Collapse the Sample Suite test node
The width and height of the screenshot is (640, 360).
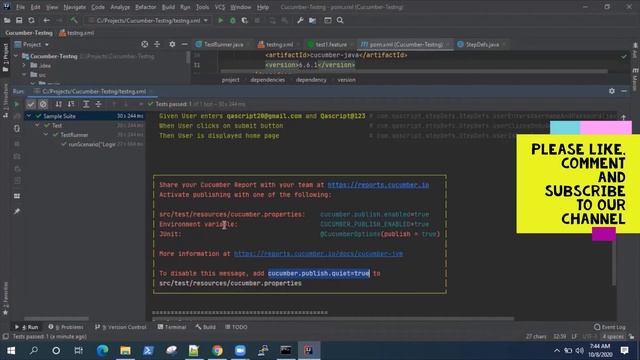29,116
